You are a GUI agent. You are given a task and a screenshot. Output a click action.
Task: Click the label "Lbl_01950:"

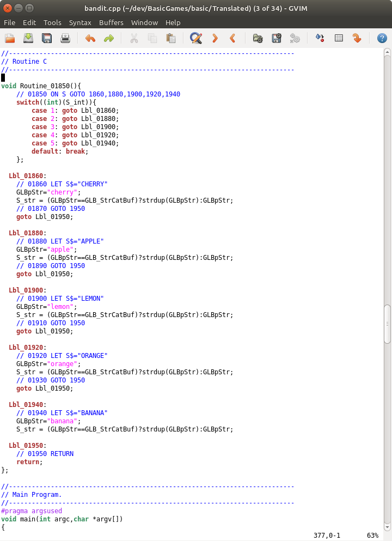point(28,446)
